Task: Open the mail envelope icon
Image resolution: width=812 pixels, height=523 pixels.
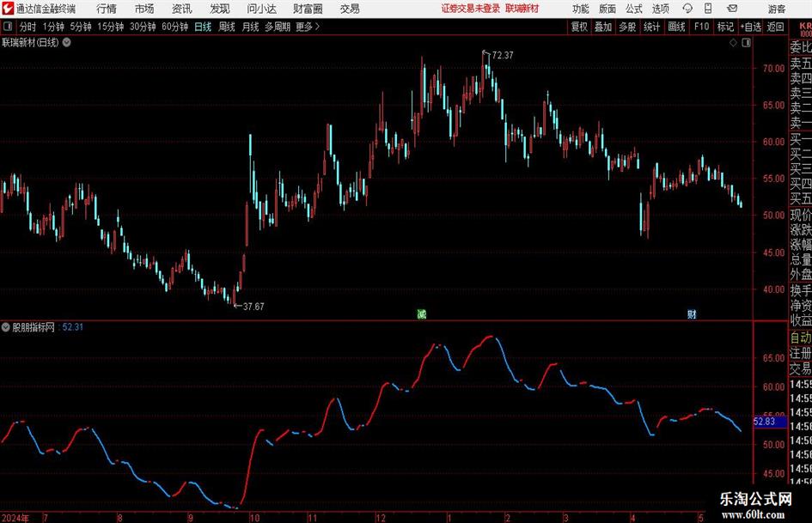Action: [732, 9]
